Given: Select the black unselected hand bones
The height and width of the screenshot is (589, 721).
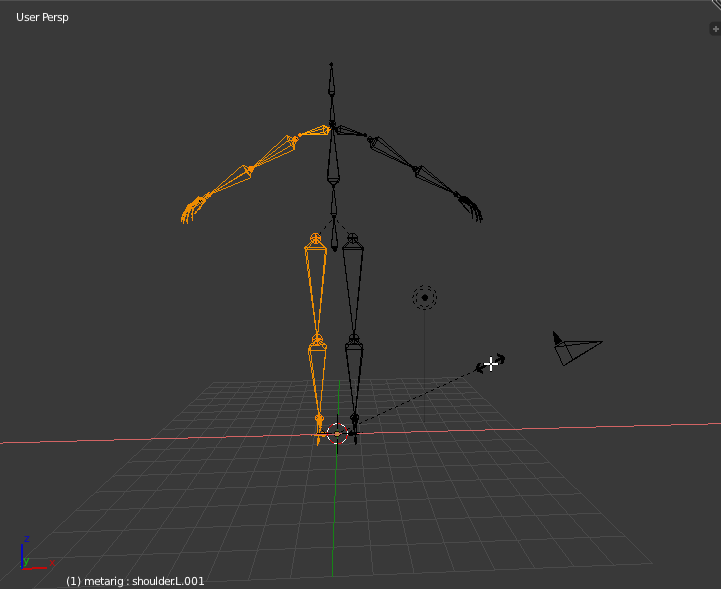Looking at the screenshot, I should [x=470, y=208].
